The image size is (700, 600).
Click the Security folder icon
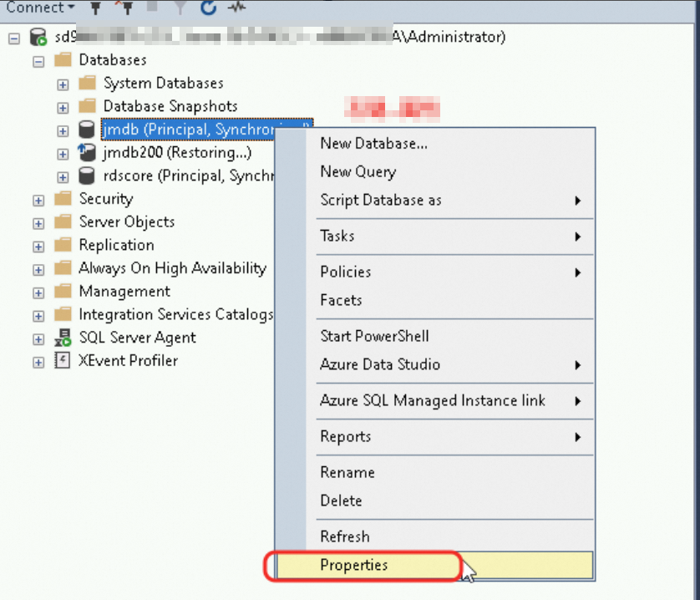(63, 198)
